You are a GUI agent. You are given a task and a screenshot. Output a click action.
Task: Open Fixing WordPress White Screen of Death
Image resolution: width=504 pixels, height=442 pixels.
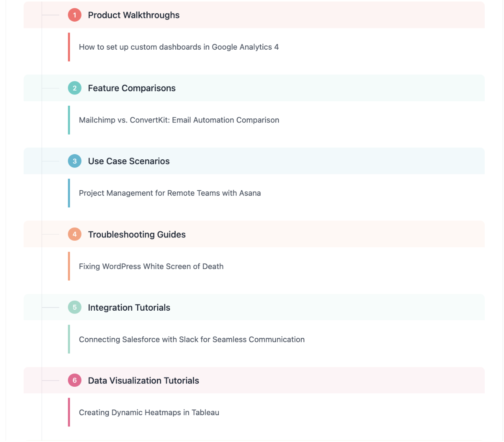click(151, 266)
